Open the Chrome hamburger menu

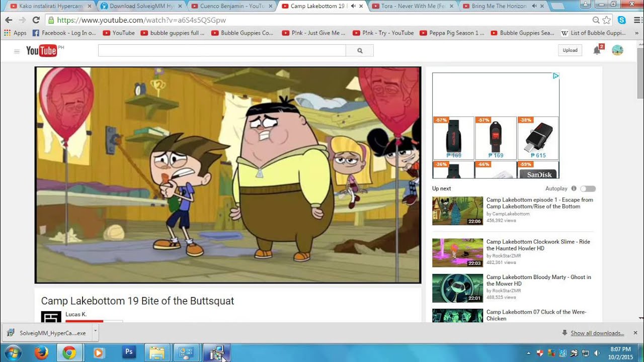[x=637, y=20]
